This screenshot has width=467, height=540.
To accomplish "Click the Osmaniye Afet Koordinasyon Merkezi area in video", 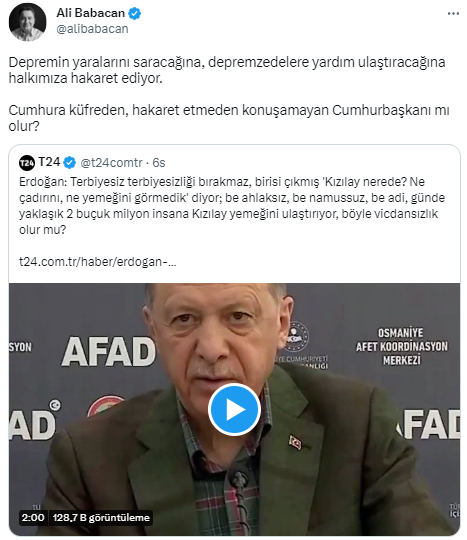I will 402,346.
